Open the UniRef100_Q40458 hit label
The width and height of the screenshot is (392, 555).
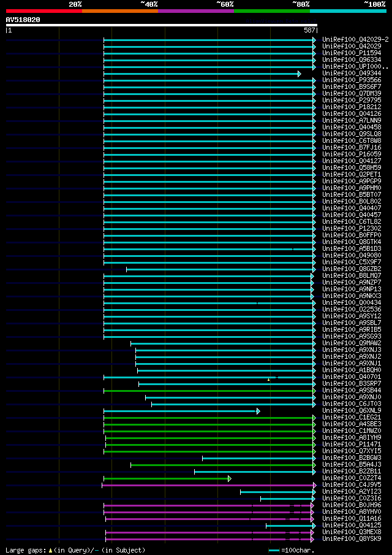[352, 128]
